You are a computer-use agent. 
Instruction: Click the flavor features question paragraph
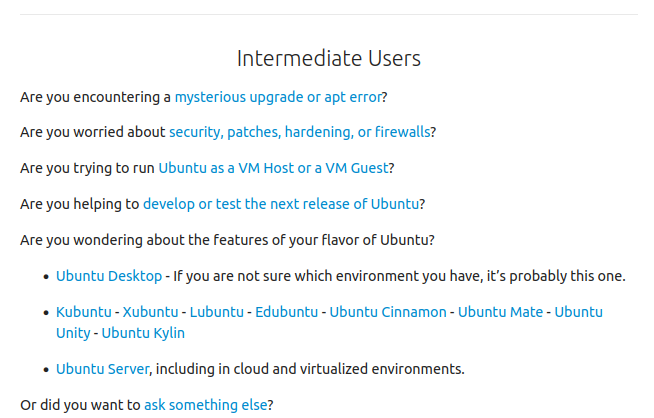pos(227,240)
